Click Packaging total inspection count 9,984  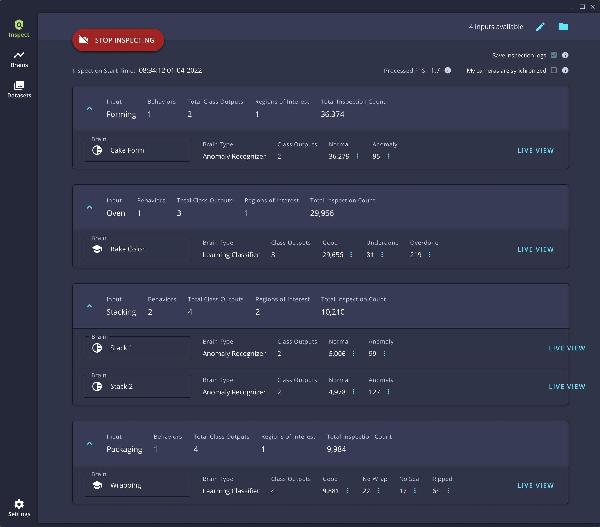(x=336, y=449)
